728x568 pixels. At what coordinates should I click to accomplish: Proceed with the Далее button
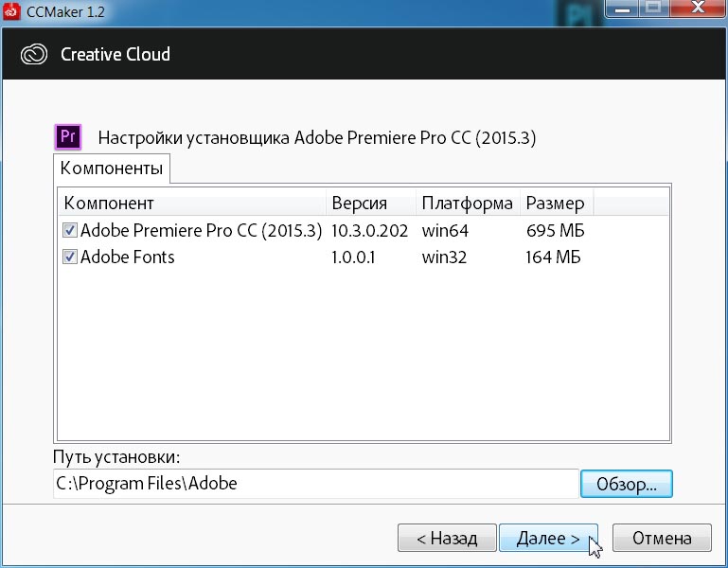click(548, 539)
